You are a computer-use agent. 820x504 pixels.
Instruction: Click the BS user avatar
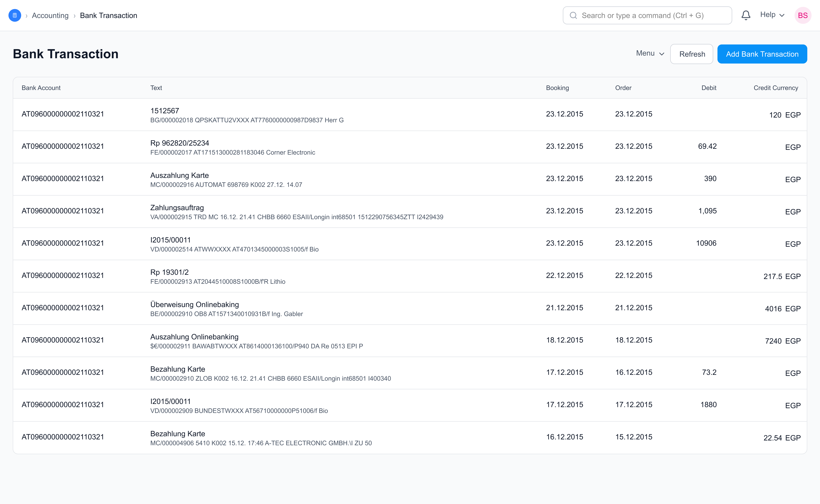pyautogui.click(x=802, y=15)
